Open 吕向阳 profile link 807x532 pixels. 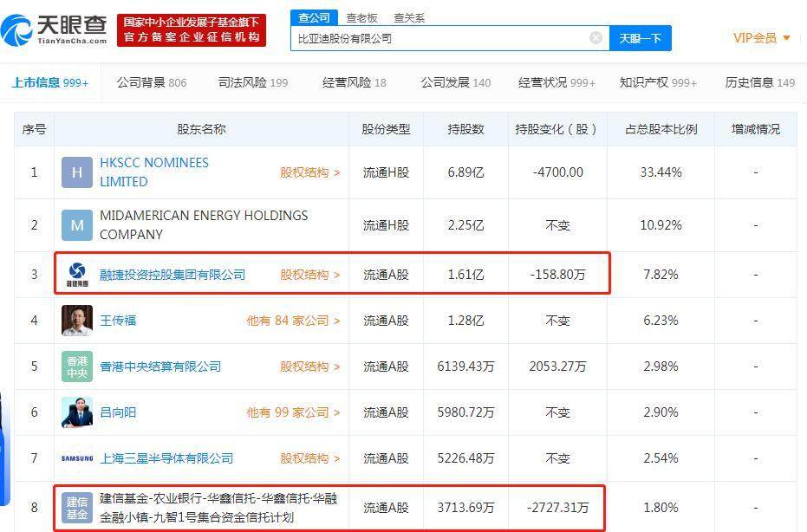click(x=118, y=412)
